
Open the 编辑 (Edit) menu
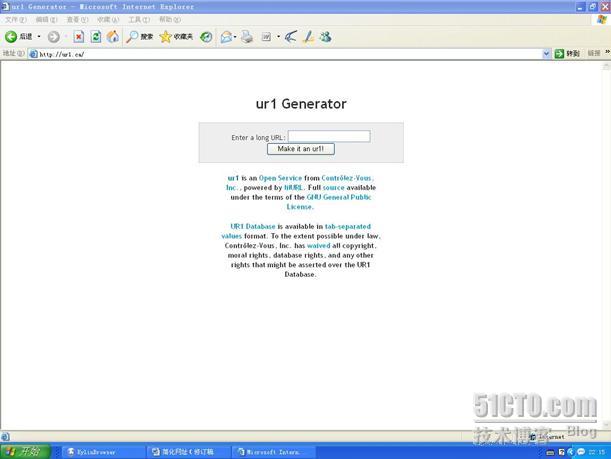click(x=46, y=19)
